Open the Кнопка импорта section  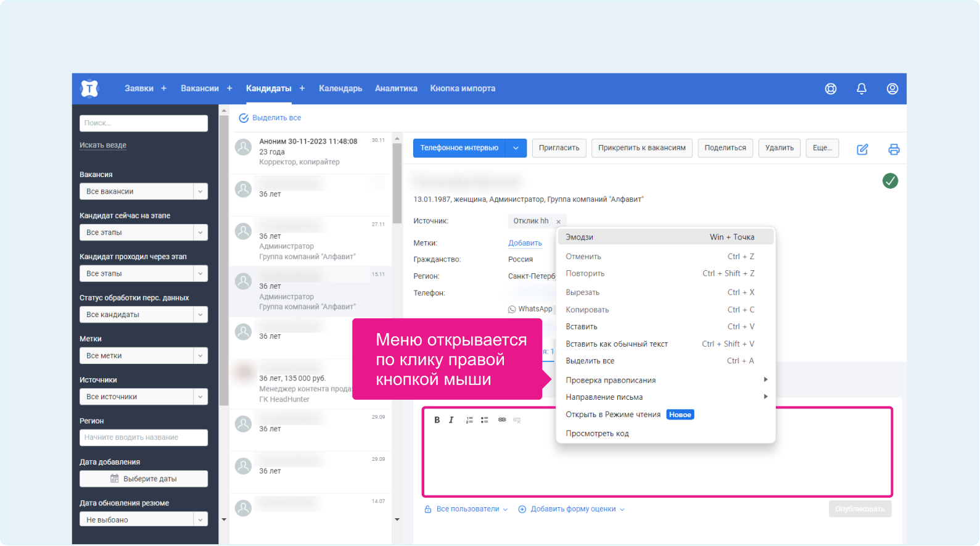click(463, 89)
